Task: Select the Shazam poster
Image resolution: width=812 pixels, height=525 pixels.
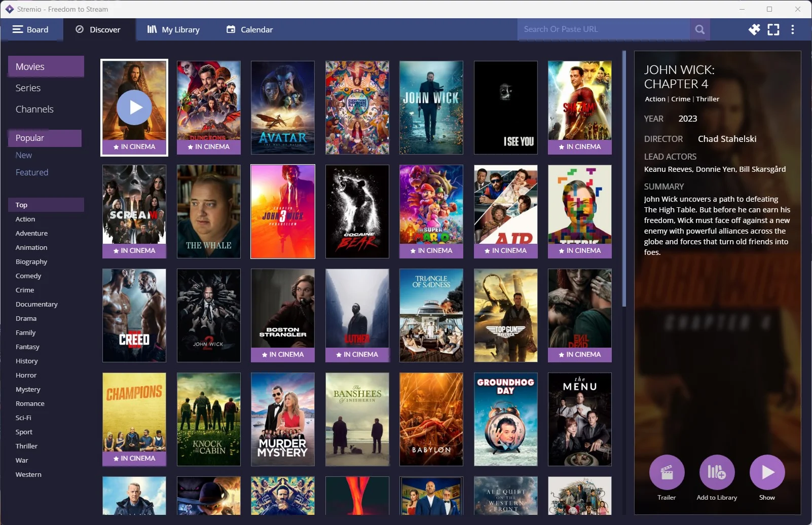Action: pyautogui.click(x=580, y=107)
